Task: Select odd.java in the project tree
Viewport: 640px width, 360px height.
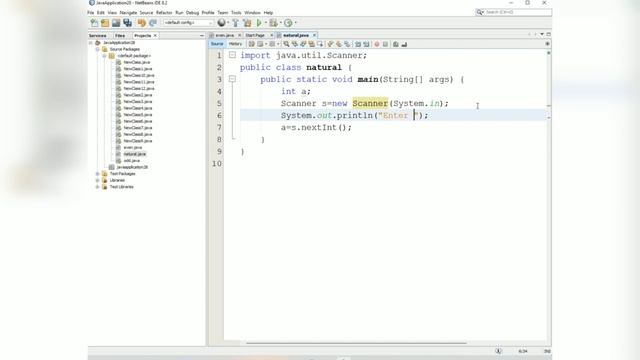Action: [x=131, y=160]
